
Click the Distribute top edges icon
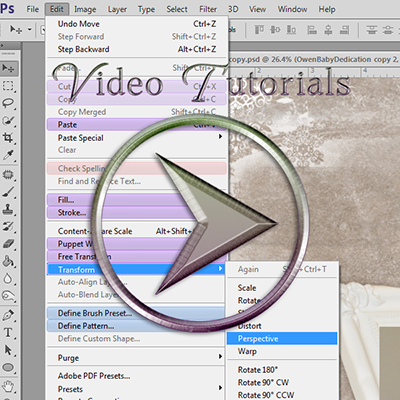[x=372, y=30]
